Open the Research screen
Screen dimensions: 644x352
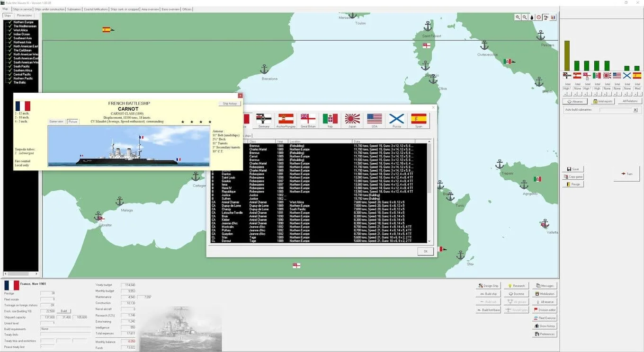click(x=517, y=286)
